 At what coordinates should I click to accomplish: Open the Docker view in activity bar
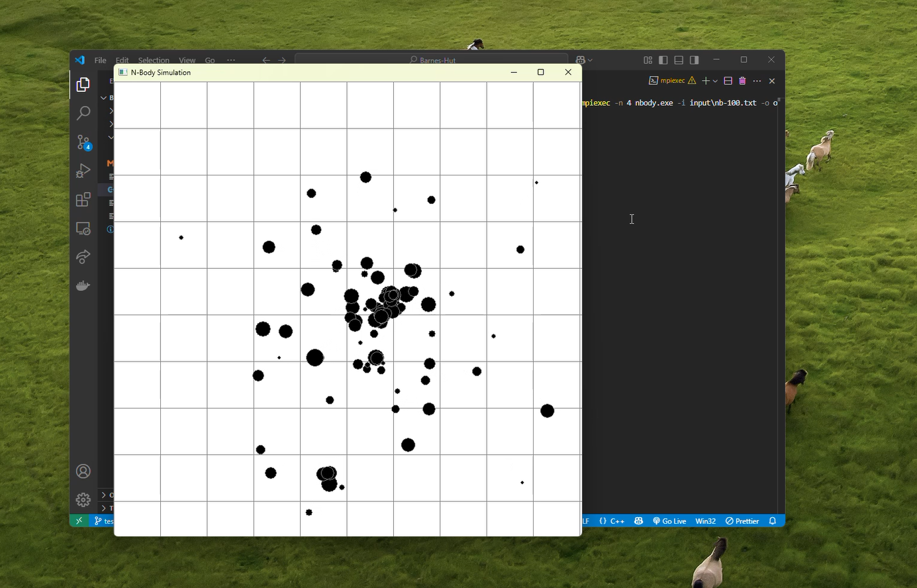83,285
